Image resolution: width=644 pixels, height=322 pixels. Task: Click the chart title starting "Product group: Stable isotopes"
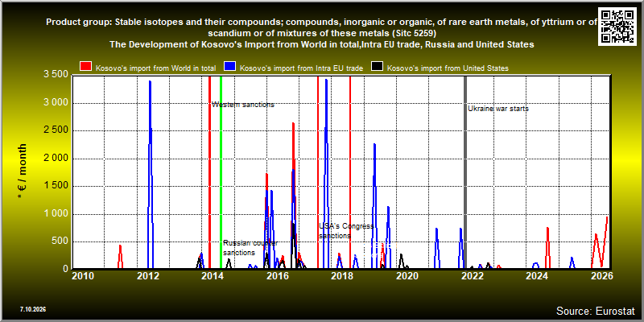pos(321,27)
